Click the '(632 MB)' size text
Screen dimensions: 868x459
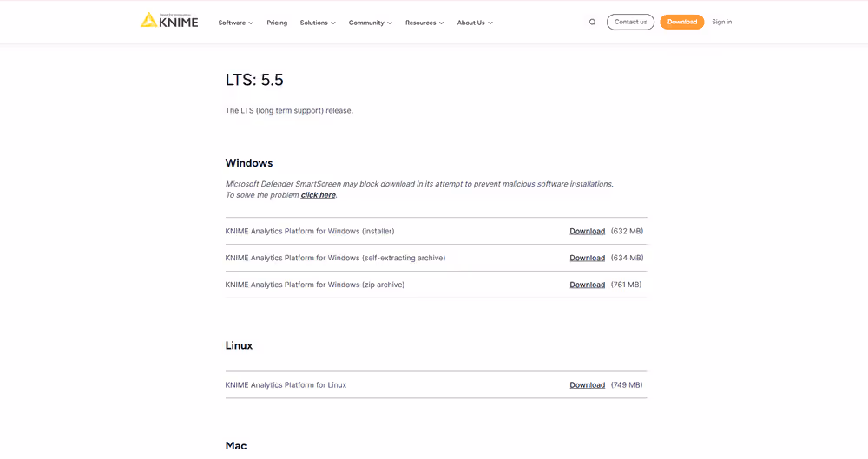pos(627,232)
